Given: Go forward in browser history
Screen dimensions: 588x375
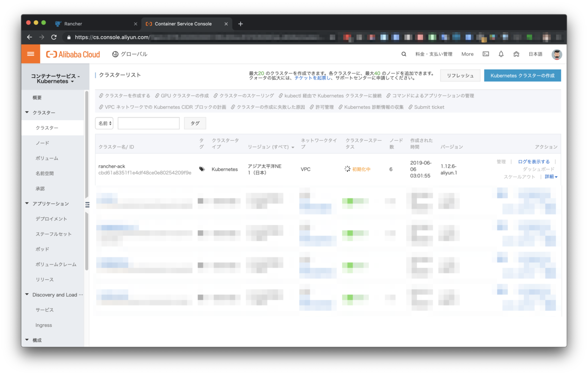Looking at the screenshot, I should point(42,37).
